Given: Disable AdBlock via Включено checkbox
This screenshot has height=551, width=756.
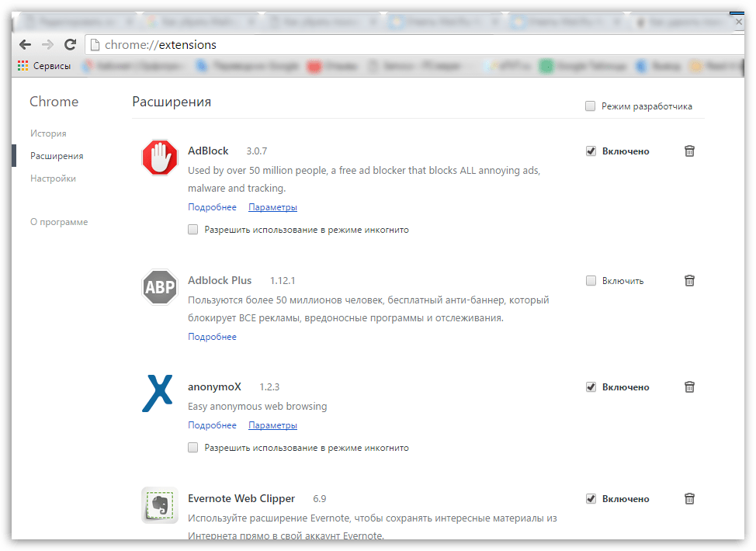Looking at the screenshot, I should 591,151.
